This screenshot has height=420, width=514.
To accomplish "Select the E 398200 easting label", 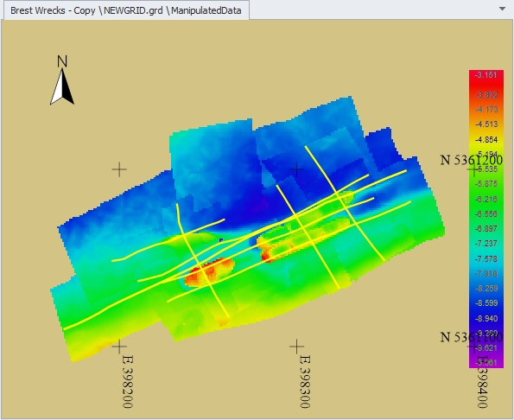I will coord(128,382).
